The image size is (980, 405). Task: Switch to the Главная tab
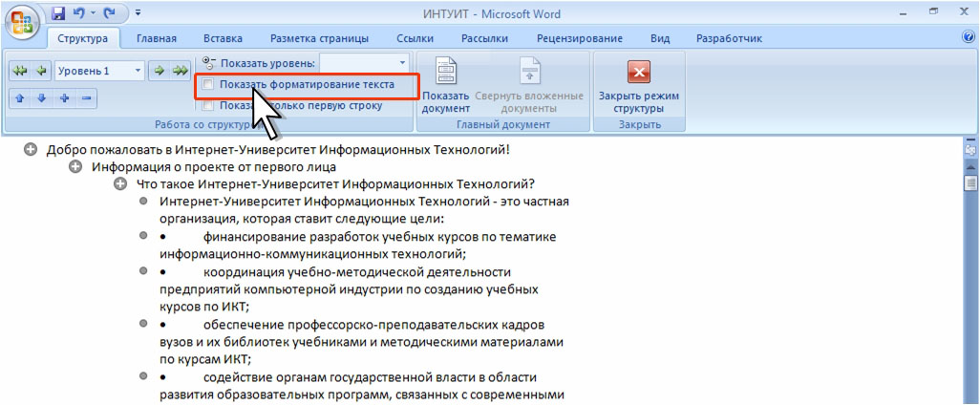point(157,39)
